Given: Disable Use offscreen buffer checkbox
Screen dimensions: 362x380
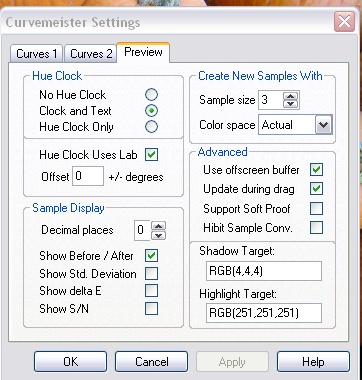Looking at the screenshot, I should [x=316, y=170].
